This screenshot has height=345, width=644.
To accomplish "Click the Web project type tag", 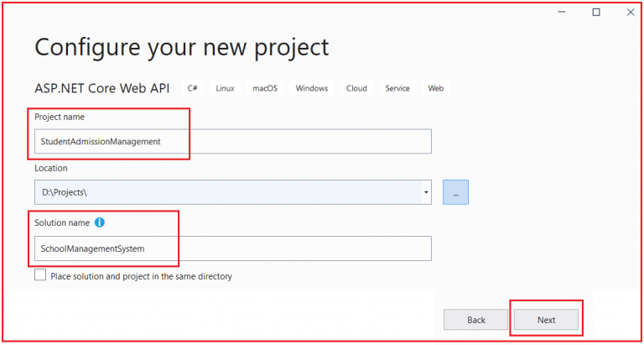I will pyautogui.click(x=436, y=88).
